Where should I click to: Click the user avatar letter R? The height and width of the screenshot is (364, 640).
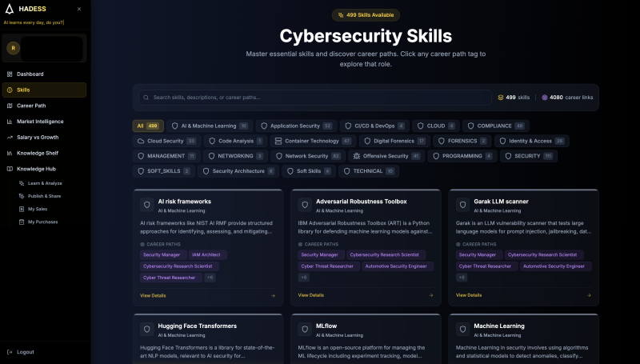click(13, 48)
